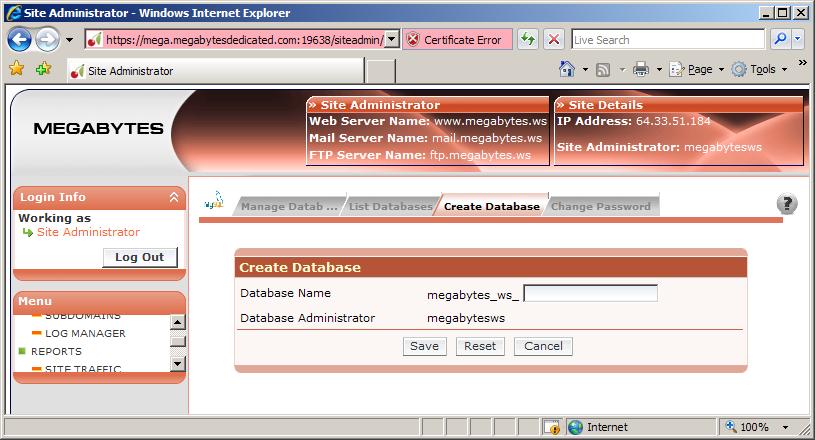Click the browser Back arrow button
This screenshot has height=440, width=815.
[x=19, y=40]
